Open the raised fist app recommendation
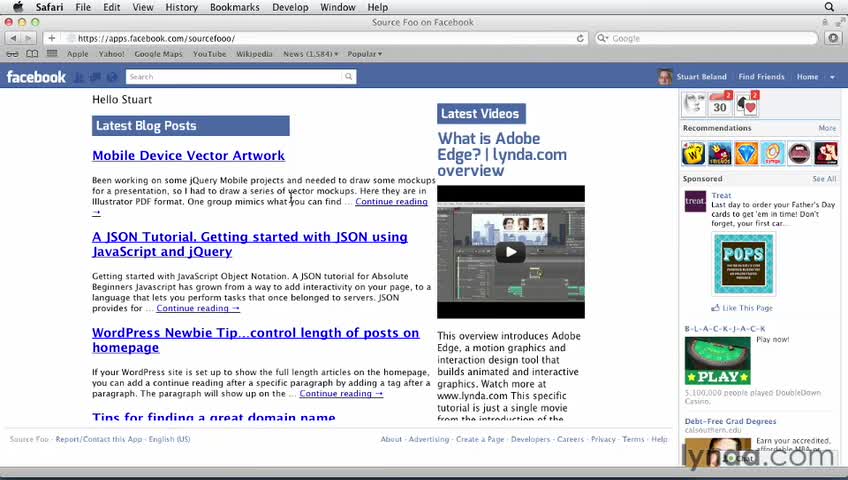This screenshot has height=480, width=848. point(826,154)
